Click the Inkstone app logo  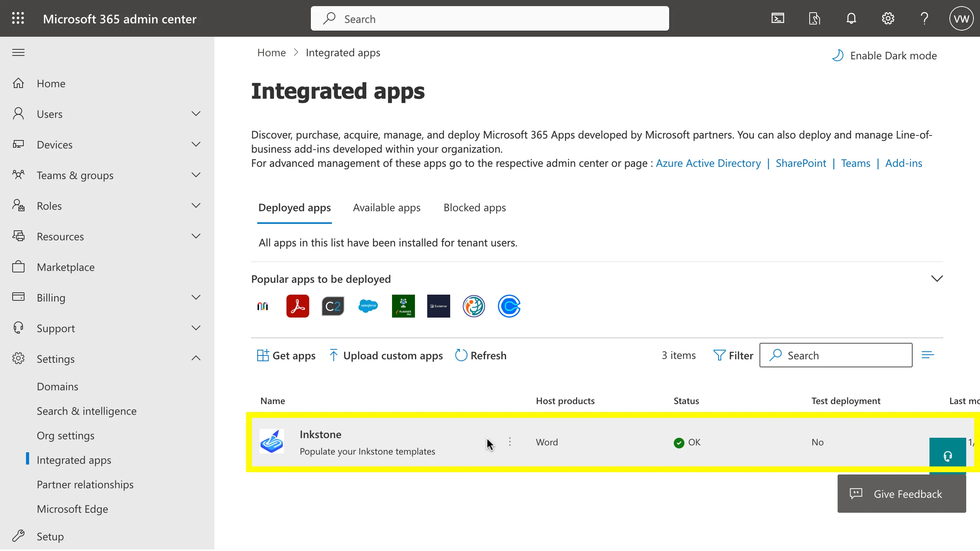[x=272, y=442]
